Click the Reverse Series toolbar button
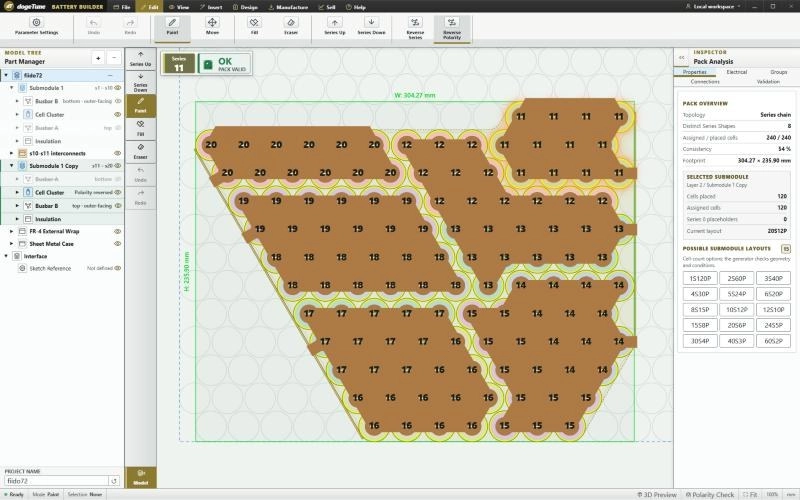 tap(415, 28)
